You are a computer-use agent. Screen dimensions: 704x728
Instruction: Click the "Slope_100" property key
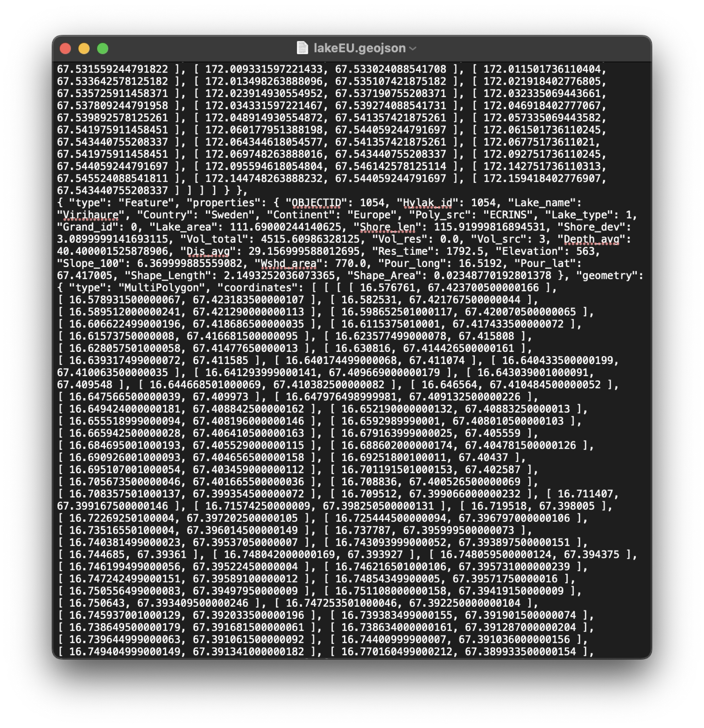[x=91, y=264]
